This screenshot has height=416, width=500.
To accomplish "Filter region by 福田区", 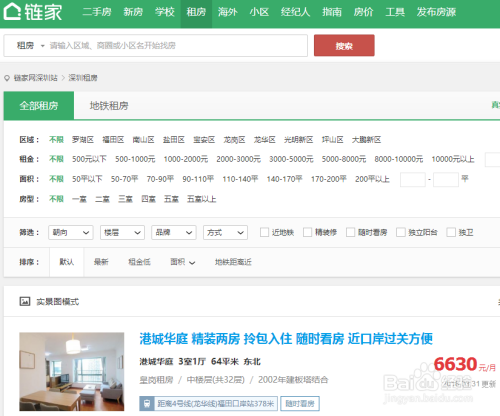I will 113,139.
